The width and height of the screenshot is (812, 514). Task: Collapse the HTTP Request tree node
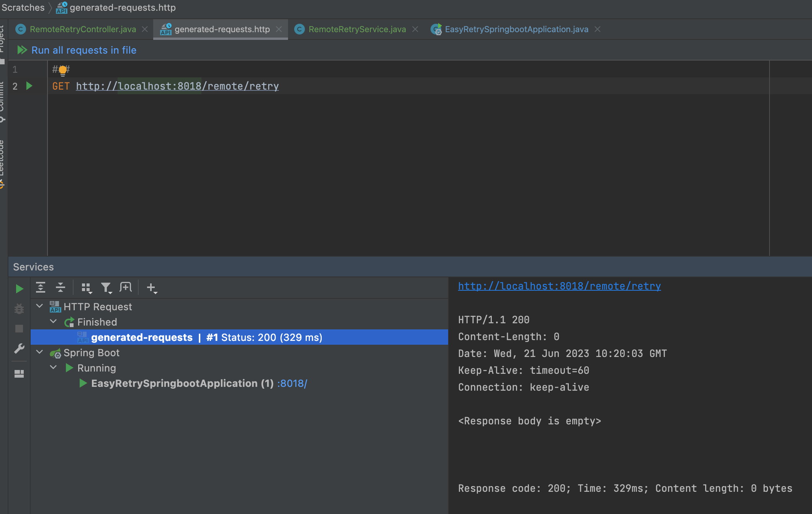point(39,306)
